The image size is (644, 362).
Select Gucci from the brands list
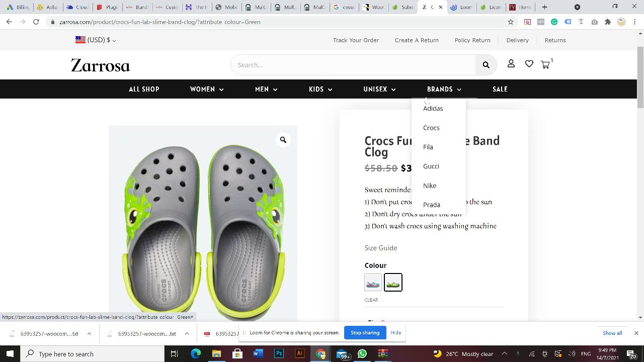(x=431, y=166)
